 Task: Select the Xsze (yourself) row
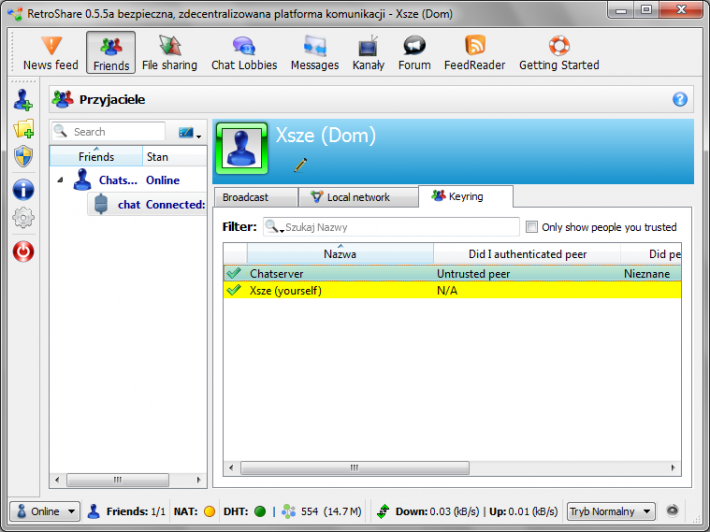452,290
